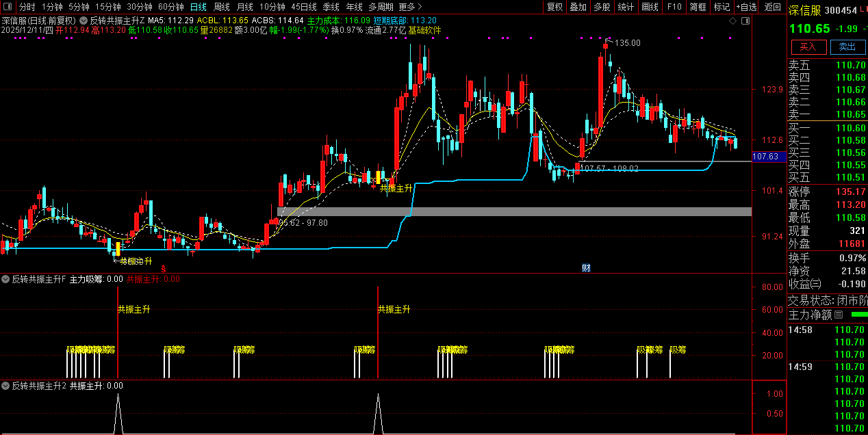Add stock with the +自选 button
The image size is (868, 435).
(x=748, y=7)
